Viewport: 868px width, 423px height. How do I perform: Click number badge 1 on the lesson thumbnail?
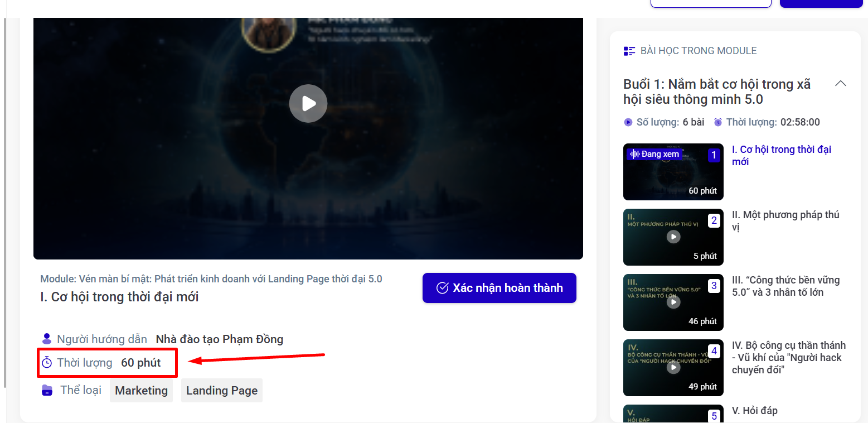[x=714, y=155]
